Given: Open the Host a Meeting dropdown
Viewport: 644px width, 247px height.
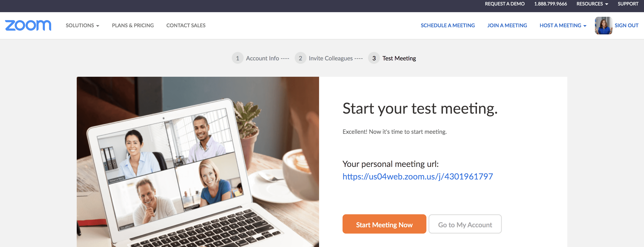Looking at the screenshot, I should click(563, 26).
